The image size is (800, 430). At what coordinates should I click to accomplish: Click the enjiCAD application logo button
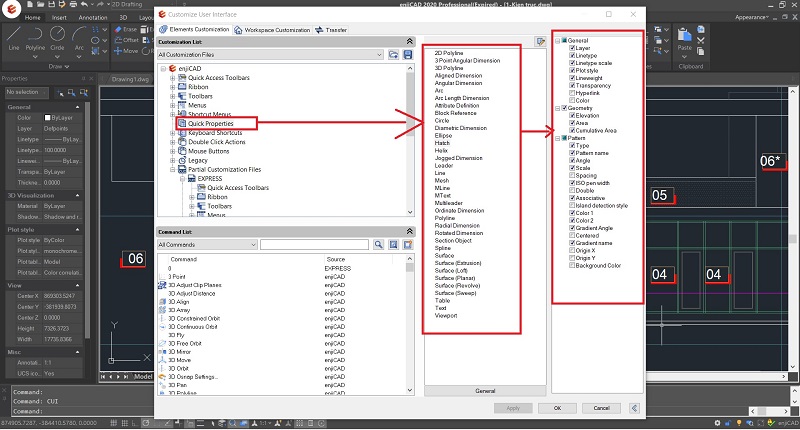[11, 9]
